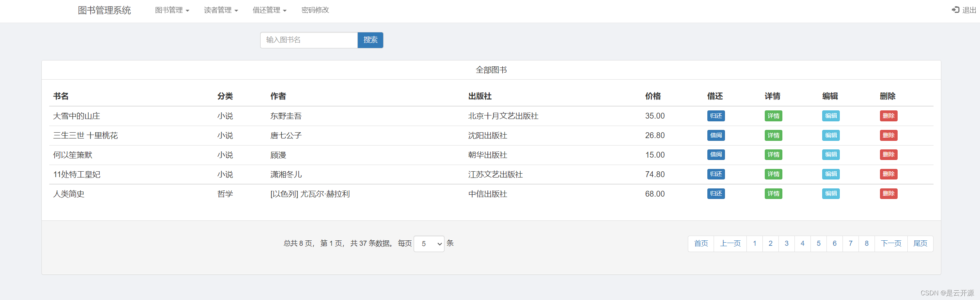Delete 三生三世 十里桃花 row
The height and width of the screenshot is (300, 980).
[x=889, y=135]
